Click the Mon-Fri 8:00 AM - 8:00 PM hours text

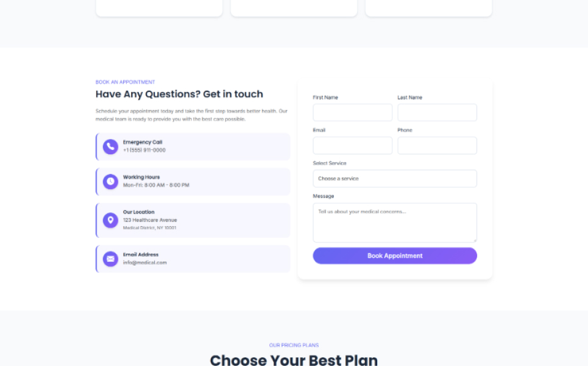pyautogui.click(x=156, y=185)
